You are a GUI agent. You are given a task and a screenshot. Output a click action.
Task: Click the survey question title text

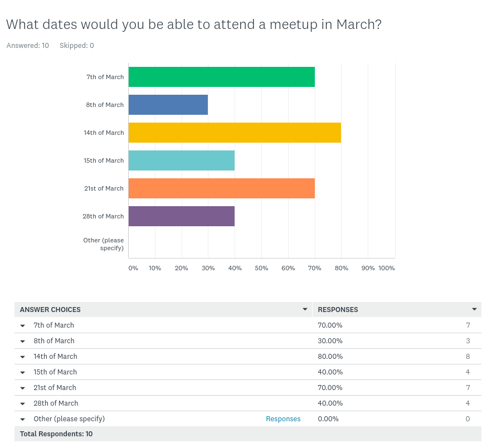point(193,25)
